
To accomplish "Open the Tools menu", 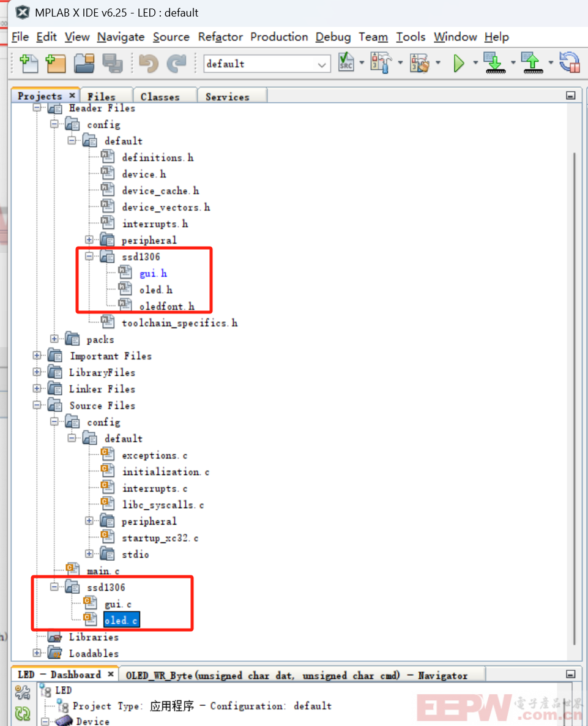I will tap(411, 37).
